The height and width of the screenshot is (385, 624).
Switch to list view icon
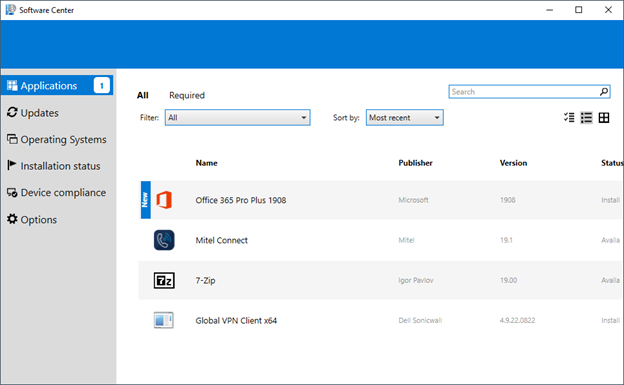pos(586,117)
